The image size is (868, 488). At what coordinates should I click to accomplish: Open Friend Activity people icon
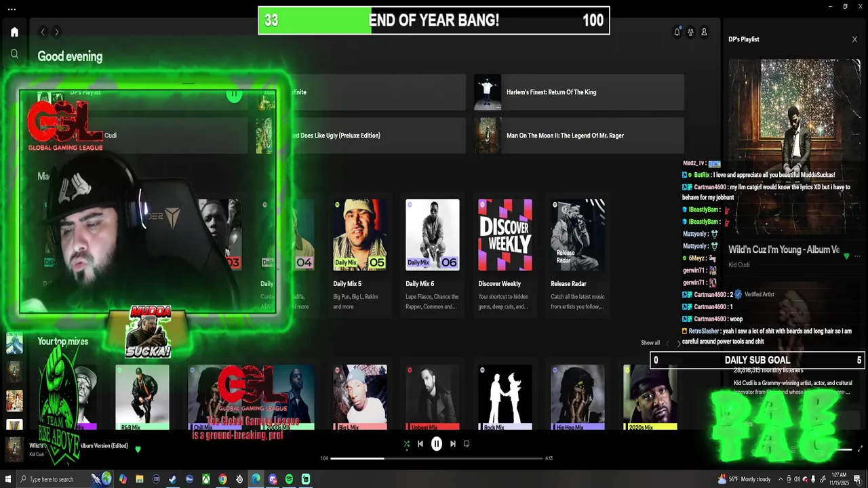(690, 32)
